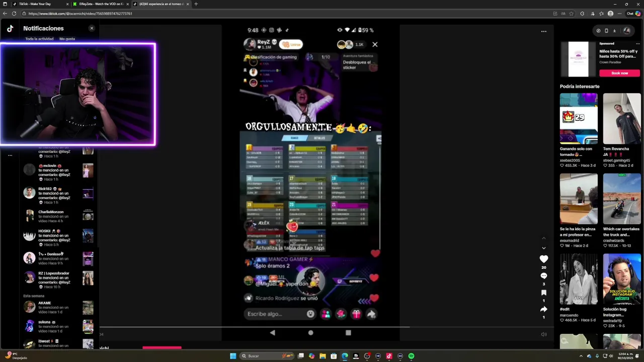Open the Windows Start menu
644x362 pixels.
click(233, 356)
